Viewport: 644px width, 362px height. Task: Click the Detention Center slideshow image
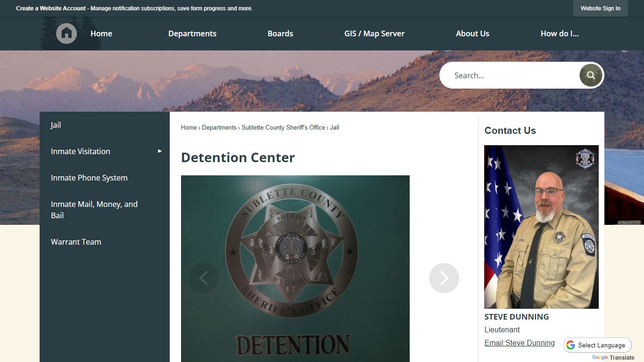295,269
